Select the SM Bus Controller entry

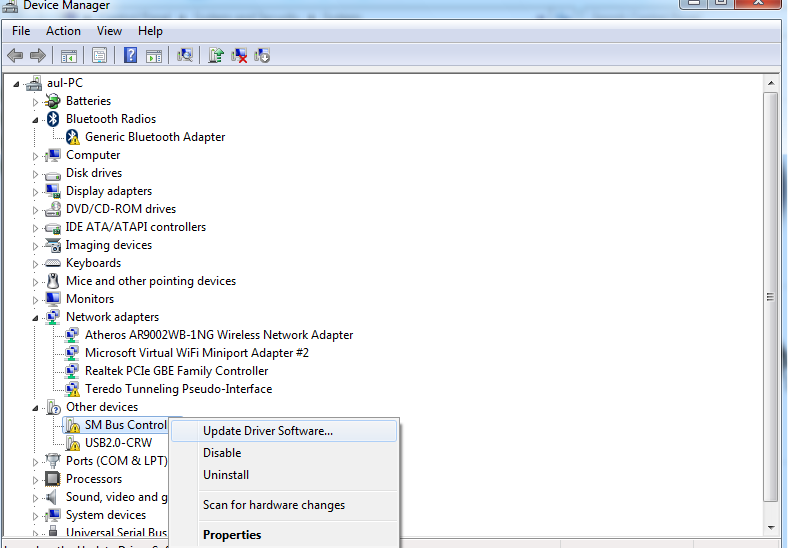pos(125,425)
